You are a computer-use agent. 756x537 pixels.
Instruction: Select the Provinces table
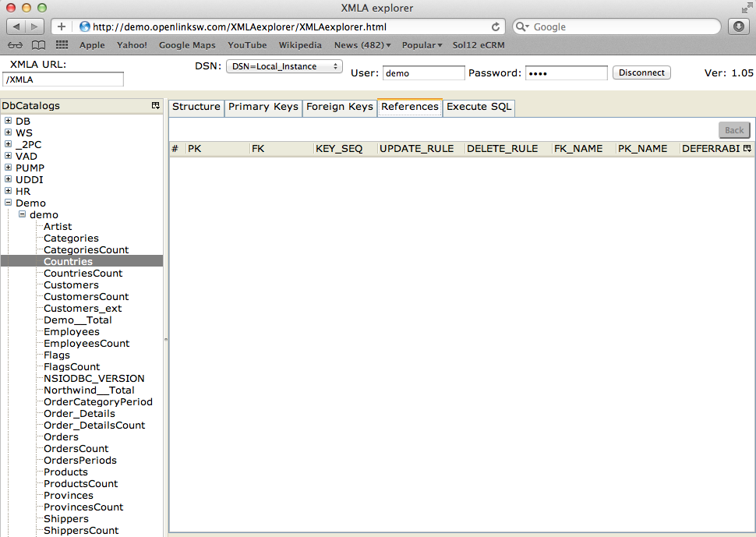(69, 496)
